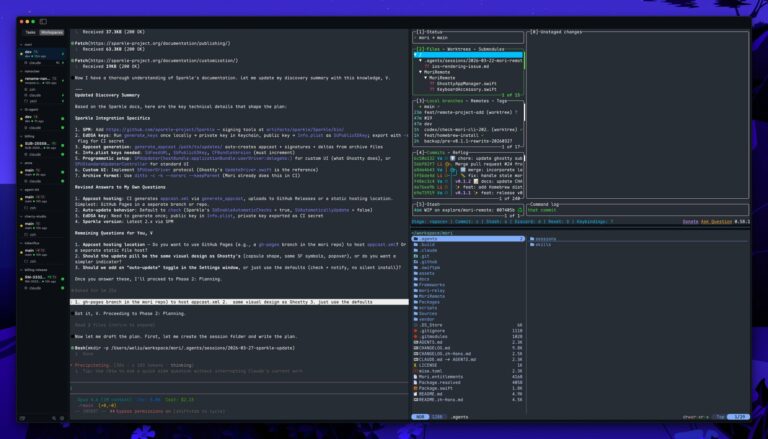Image resolution: width=768 pixels, height=439 pixels.
Task: Switch to the Reflog tab in lazygit
Action: point(460,153)
